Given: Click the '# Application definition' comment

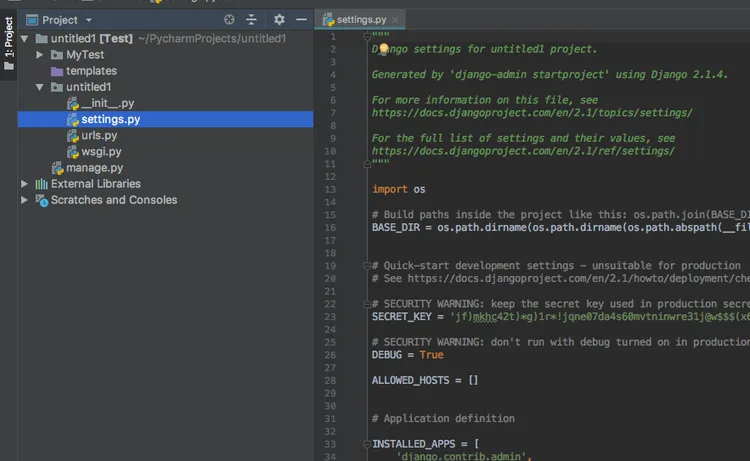Looking at the screenshot, I should (443, 418).
